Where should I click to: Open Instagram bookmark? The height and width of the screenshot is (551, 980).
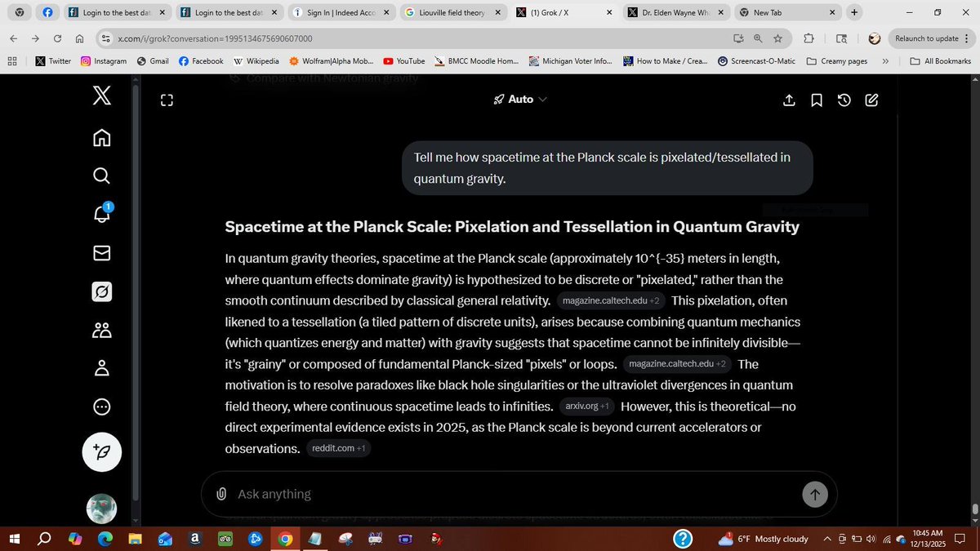pyautogui.click(x=104, y=61)
